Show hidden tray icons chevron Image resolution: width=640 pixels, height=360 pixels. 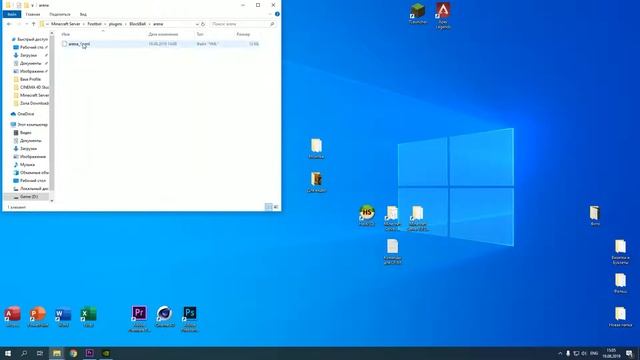tap(560, 353)
